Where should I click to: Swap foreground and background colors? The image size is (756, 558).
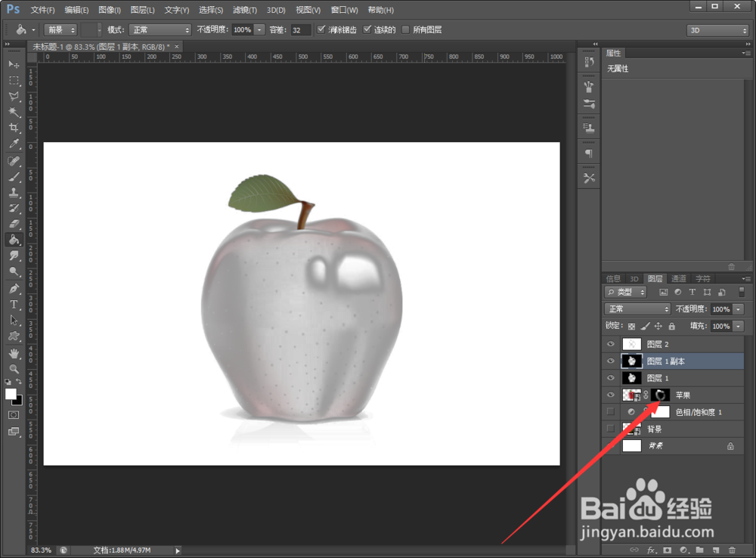tap(19, 382)
